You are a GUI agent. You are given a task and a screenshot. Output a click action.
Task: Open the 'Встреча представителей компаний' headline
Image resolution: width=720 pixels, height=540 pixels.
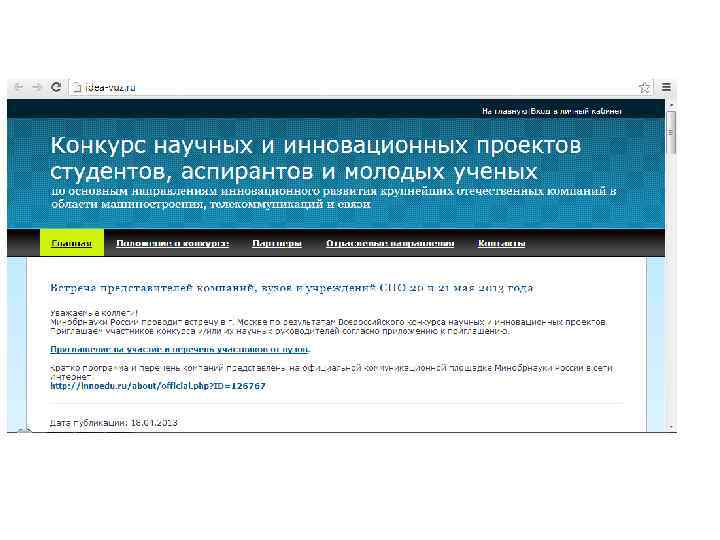coord(292,288)
